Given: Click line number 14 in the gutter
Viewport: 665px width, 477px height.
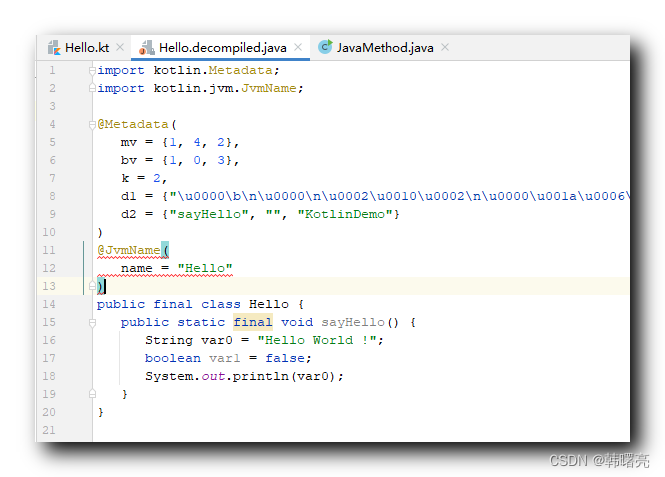Looking at the screenshot, I should 49,304.
